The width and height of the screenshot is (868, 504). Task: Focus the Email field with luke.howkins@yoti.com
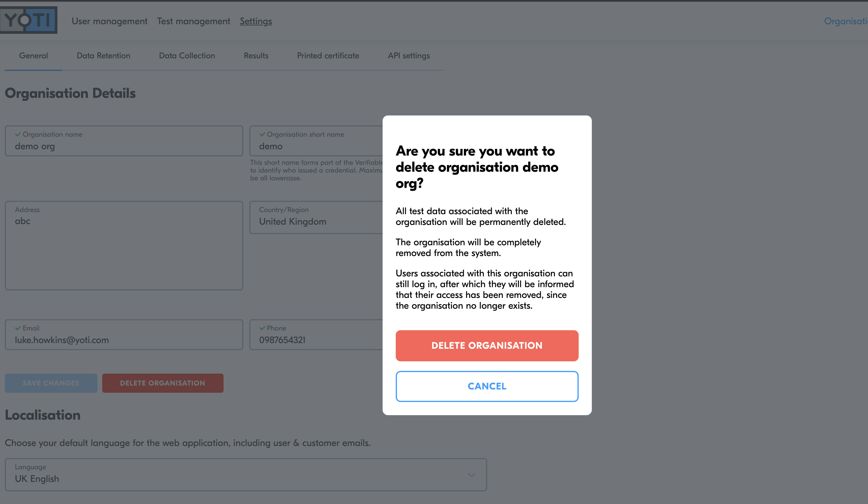point(124,335)
